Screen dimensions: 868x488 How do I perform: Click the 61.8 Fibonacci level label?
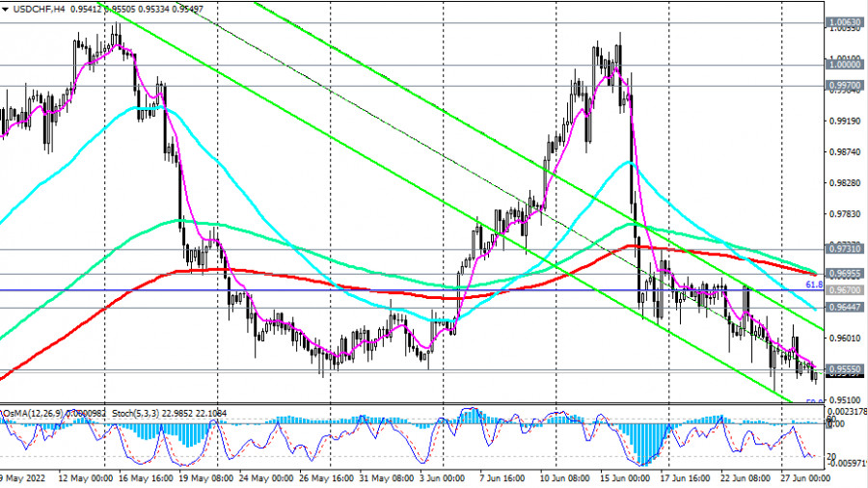pos(813,285)
